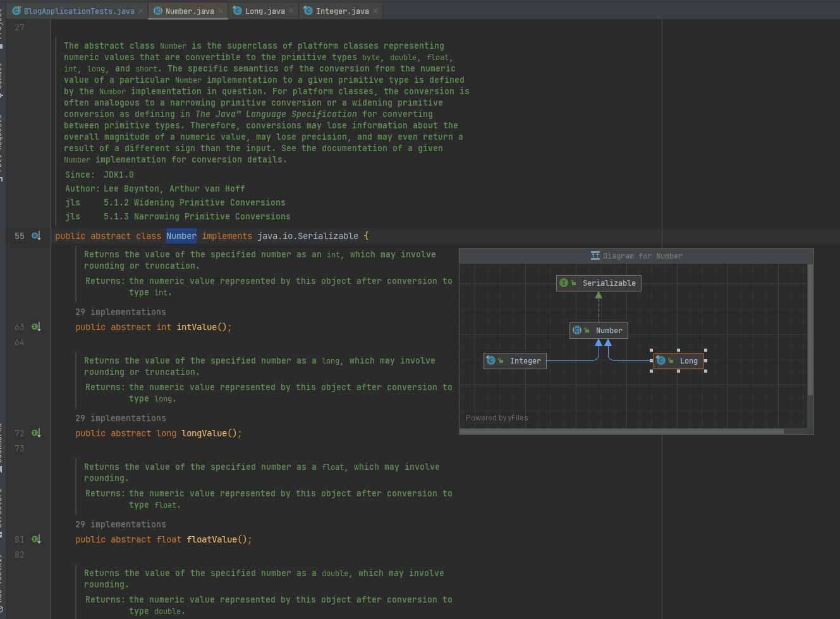Click the subclasses gutter icon beside class Number
Screen dimensions: 840x619
pos(36,236)
